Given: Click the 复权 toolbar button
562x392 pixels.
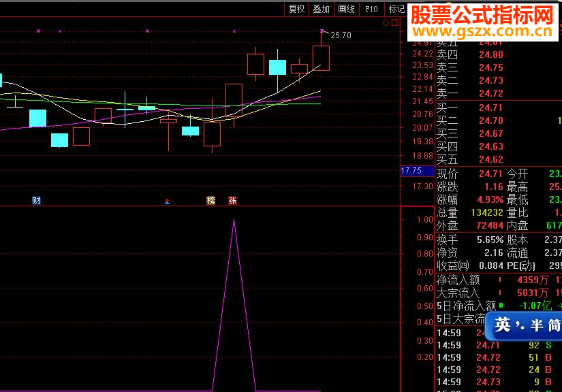Looking at the screenshot, I should coord(296,9).
